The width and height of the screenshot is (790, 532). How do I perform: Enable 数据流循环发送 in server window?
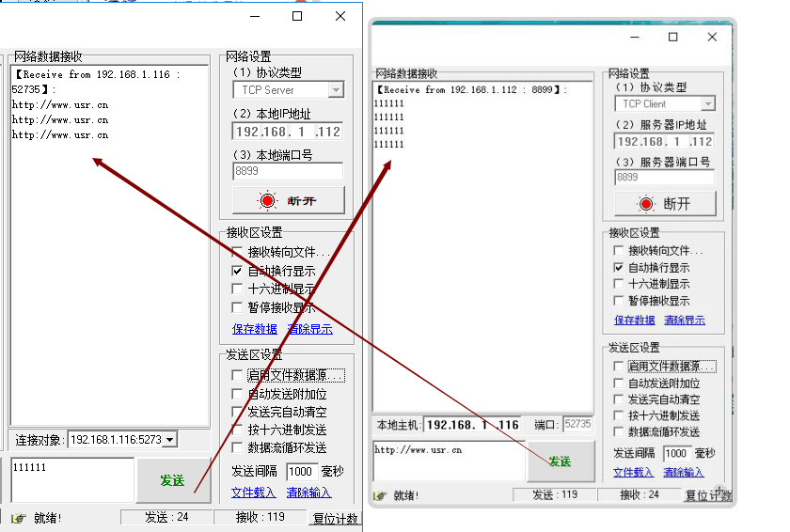[x=238, y=447]
